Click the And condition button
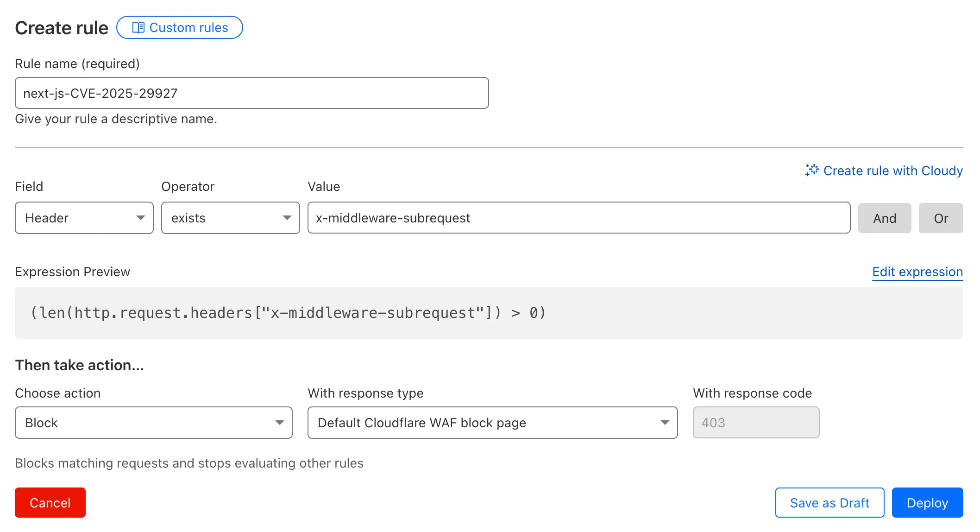 click(x=884, y=218)
